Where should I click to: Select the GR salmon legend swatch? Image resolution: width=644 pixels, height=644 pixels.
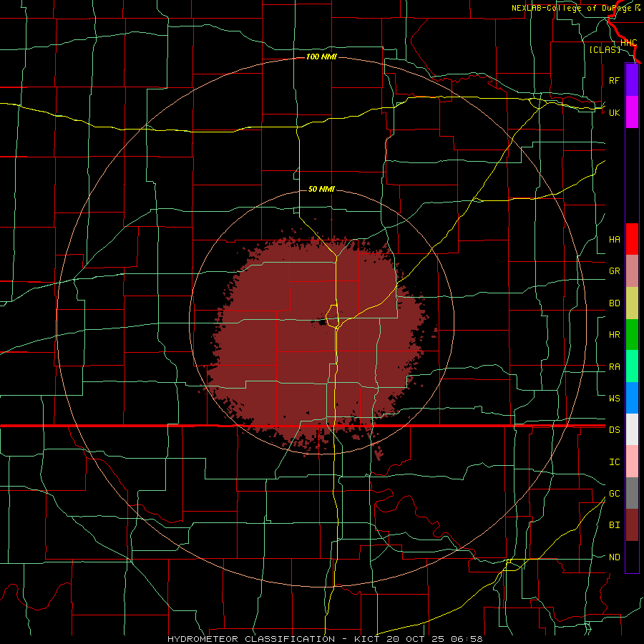click(632, 271)
